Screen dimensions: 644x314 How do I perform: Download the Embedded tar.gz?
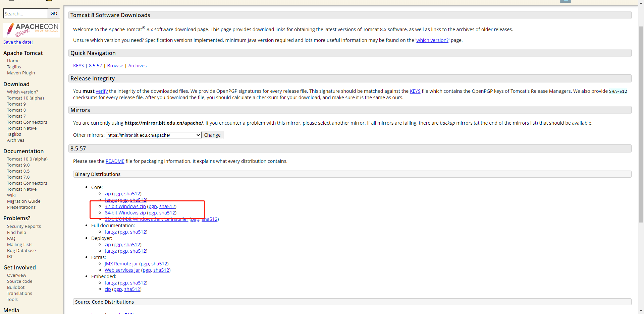[x=111, y=283]
